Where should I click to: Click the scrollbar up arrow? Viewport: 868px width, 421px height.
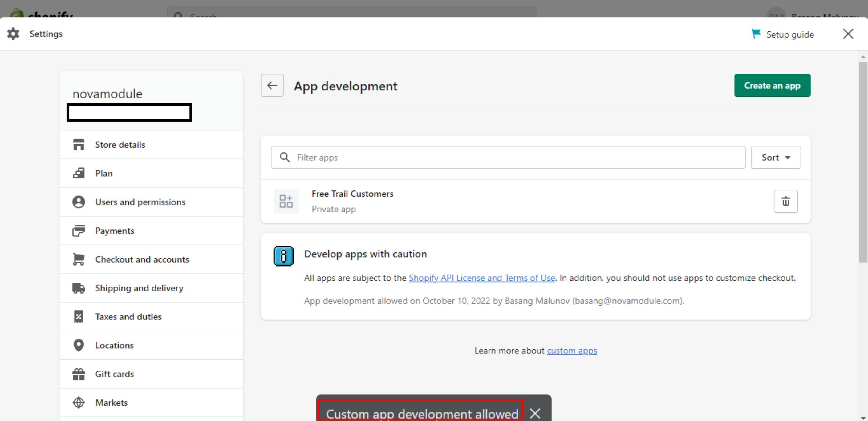point(863,57)
